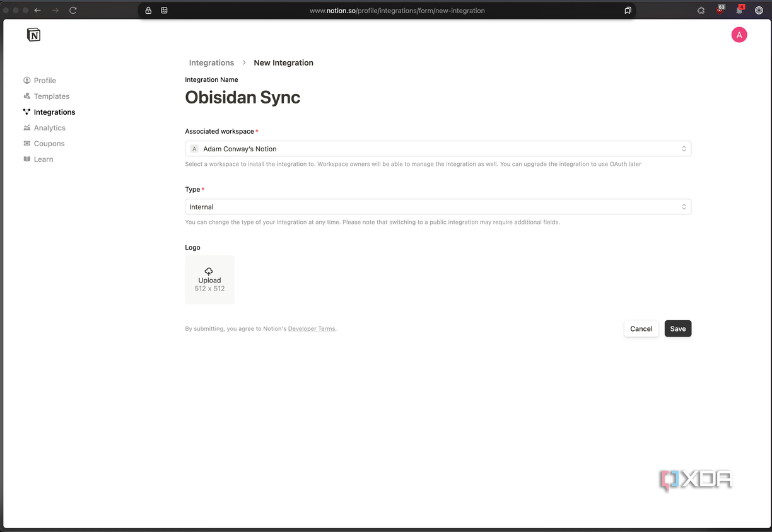The width and height of the screenshot is (772, 532).
Task: Open the browser extensions puzzle icon
Action: pos(701,11)
